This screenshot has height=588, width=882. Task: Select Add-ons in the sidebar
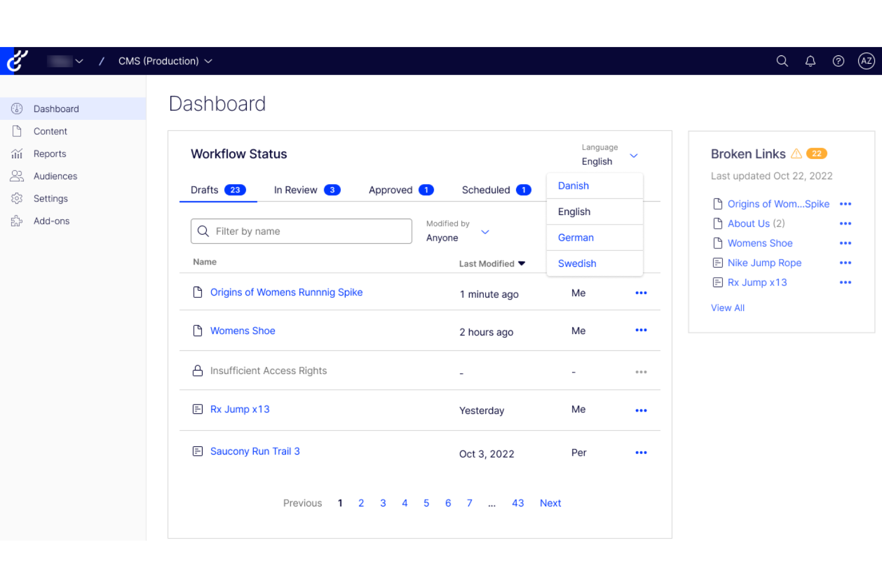52,220
